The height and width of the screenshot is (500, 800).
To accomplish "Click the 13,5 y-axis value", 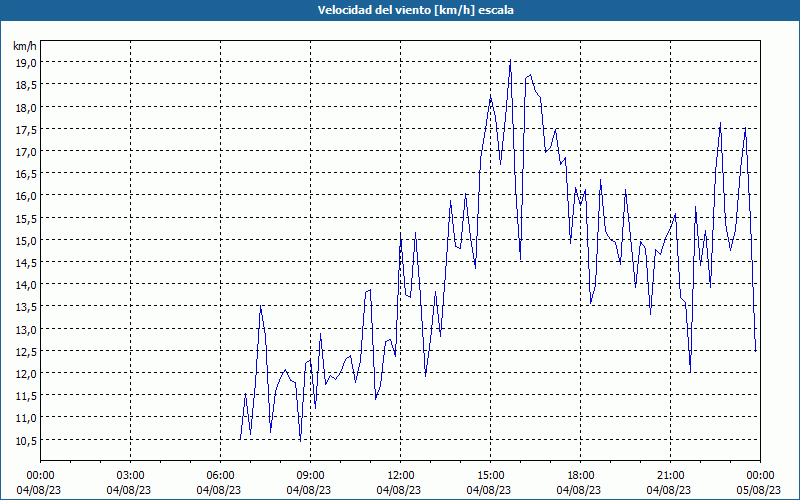I will point(26,307).
